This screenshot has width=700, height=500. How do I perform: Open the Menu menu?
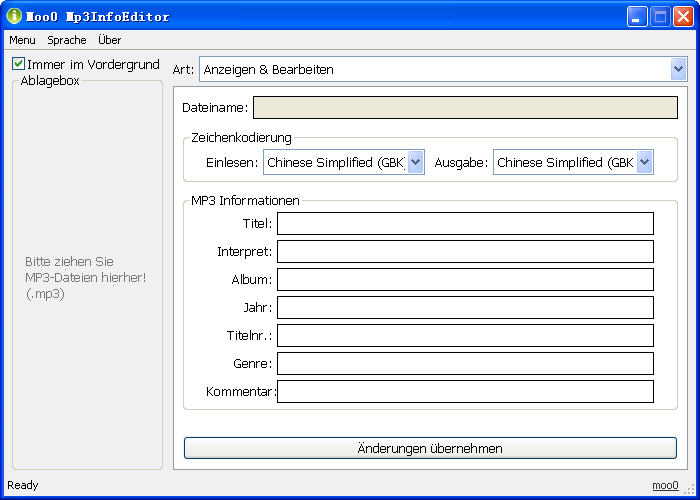22,40
